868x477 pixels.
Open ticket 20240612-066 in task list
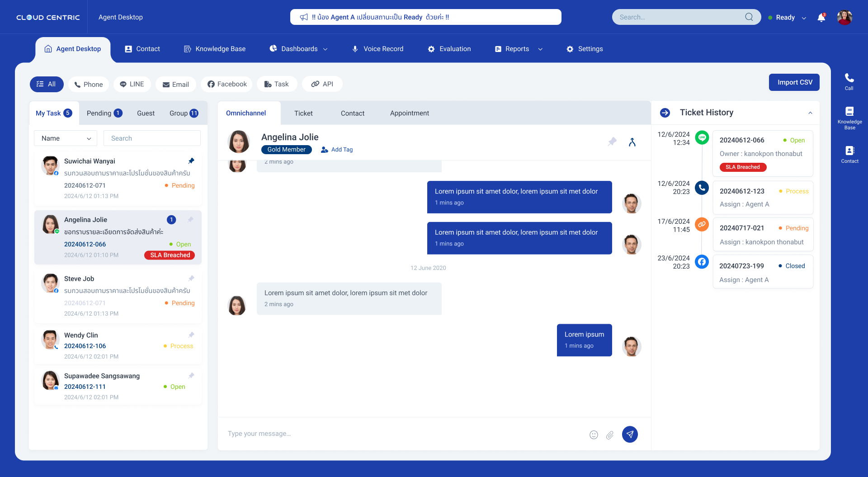pyautogui.click(x=85, y=244)
